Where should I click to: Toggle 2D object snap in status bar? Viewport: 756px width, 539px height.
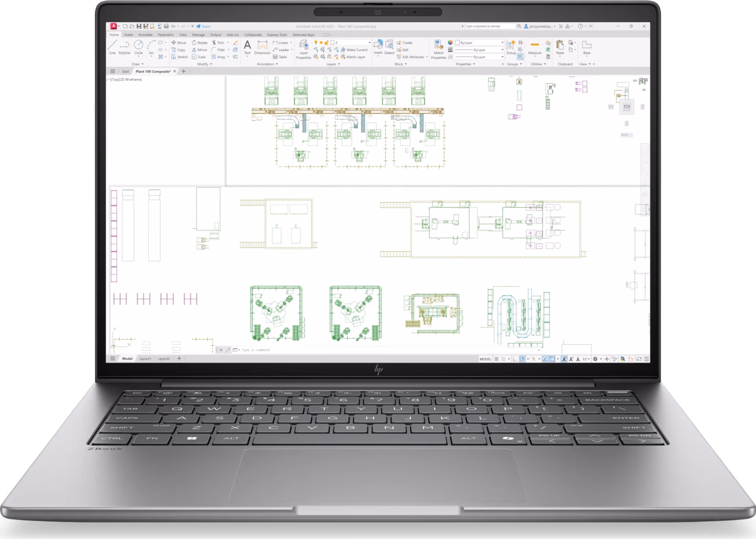pyautogui.click(x=552, y=359)
